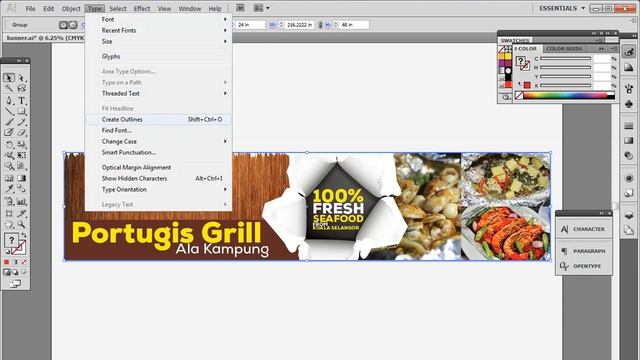This screenshot has height=360, width=640.
Task: Select the Eyedropper tool
Action: tap(9, 189)
